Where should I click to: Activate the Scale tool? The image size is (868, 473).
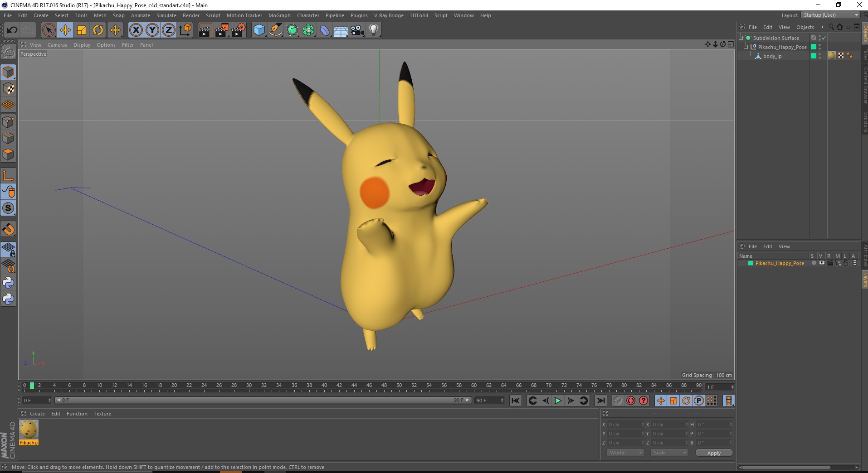coord(82,30)
